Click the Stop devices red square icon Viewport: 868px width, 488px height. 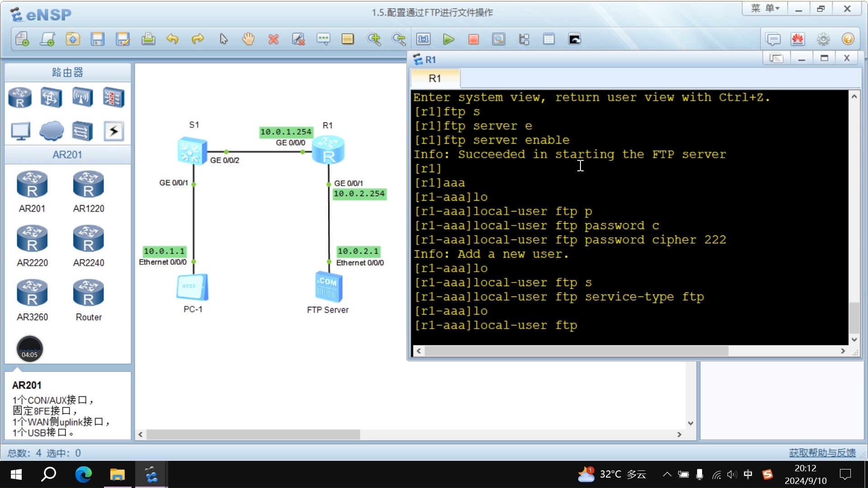tap(473, 39)
